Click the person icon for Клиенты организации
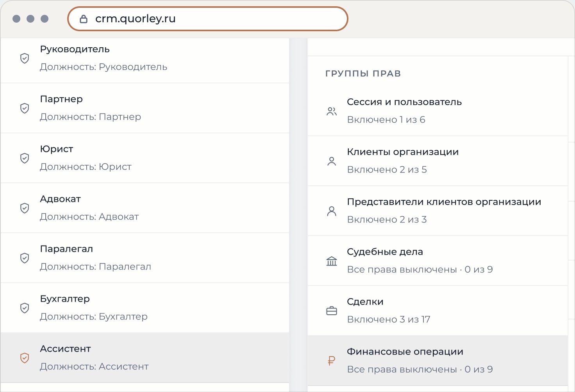This screenshot has width=575, height=392. click(x=332, y=161)
